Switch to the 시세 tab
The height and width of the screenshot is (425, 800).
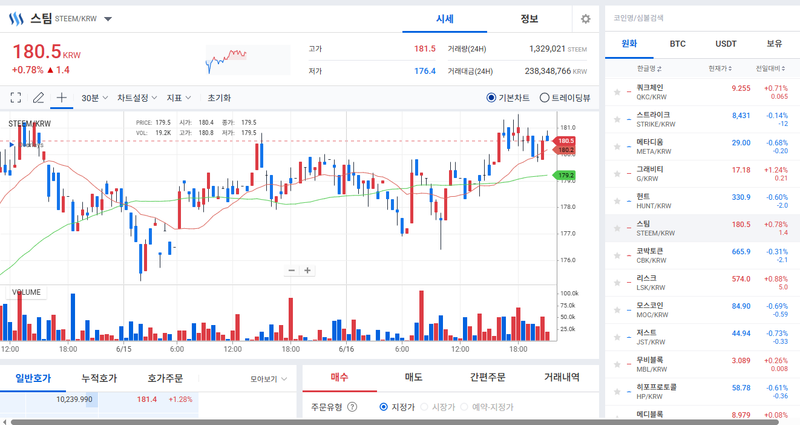tap(444, 19)
